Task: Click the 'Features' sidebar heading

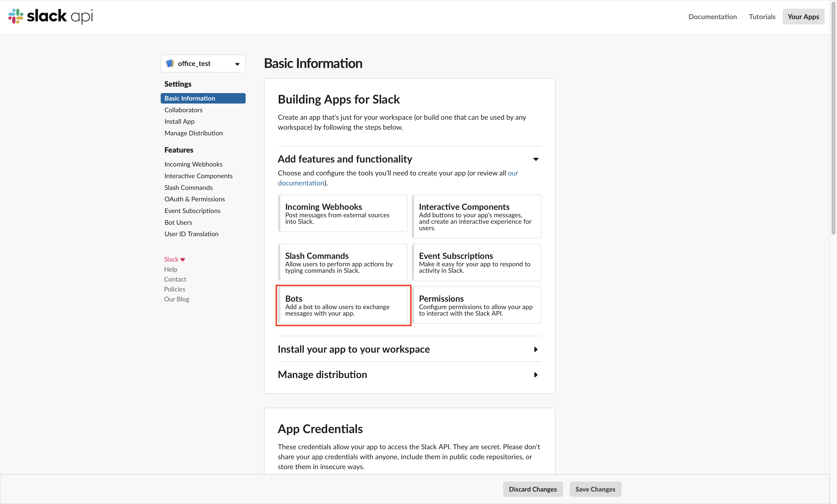Action: point(179,150)
